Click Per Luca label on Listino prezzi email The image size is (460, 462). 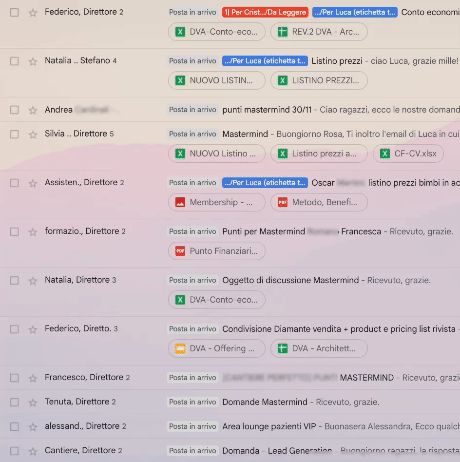click(x=265, y=61)
